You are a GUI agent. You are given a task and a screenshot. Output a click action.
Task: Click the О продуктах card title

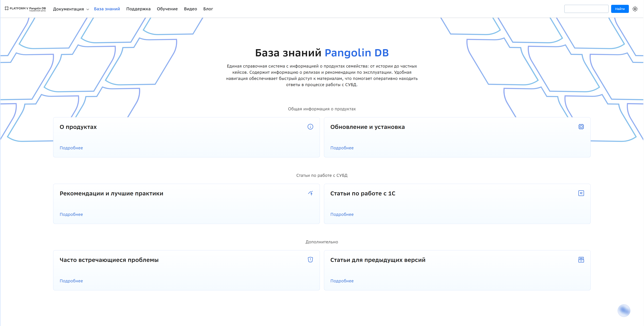(x=78, y=127)
